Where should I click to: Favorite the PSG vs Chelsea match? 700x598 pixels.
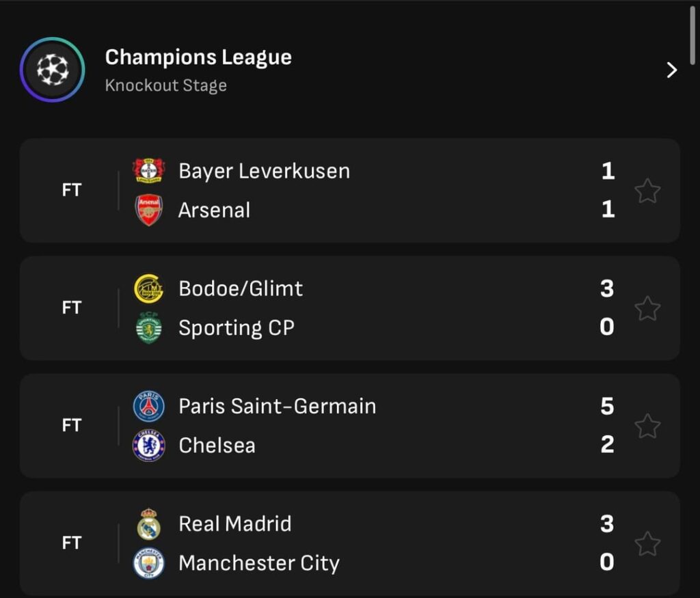tap(647, 426)
